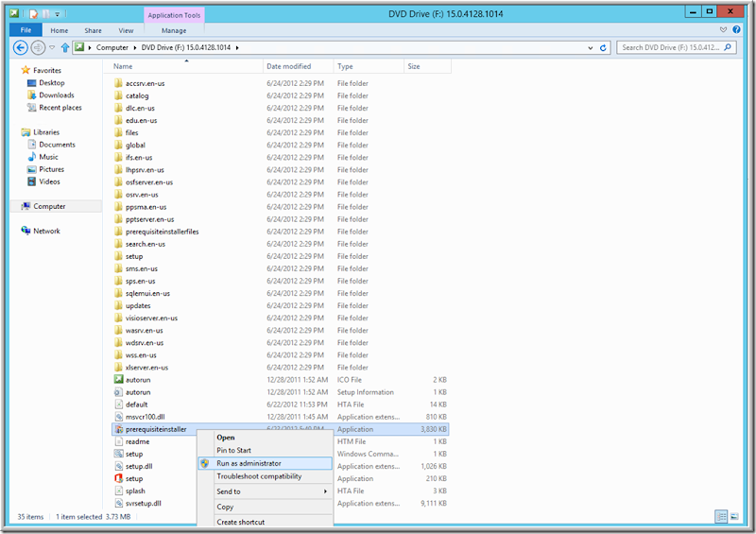Open the Manage ribbon tab
756x534 pixels.
tap(174, 30)
